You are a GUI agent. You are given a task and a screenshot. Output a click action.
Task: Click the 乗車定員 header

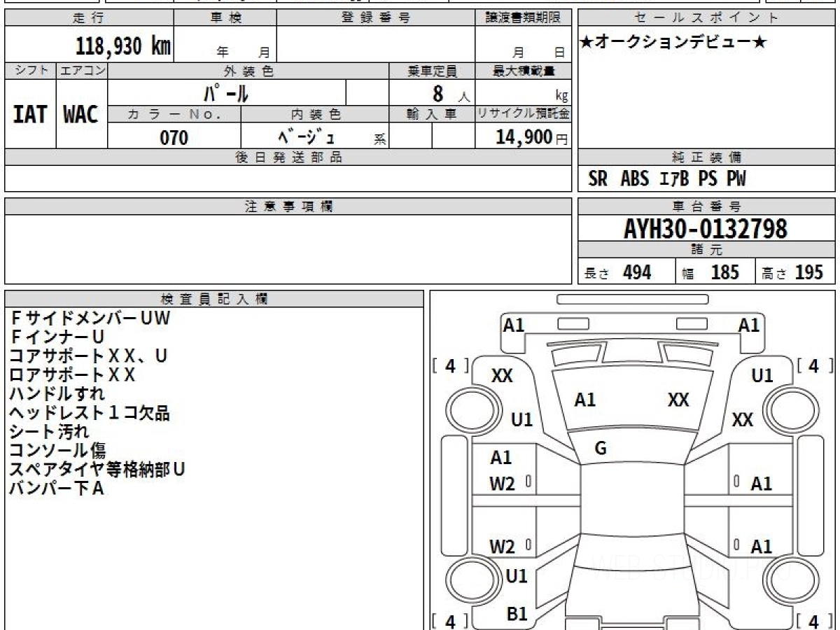433,71
